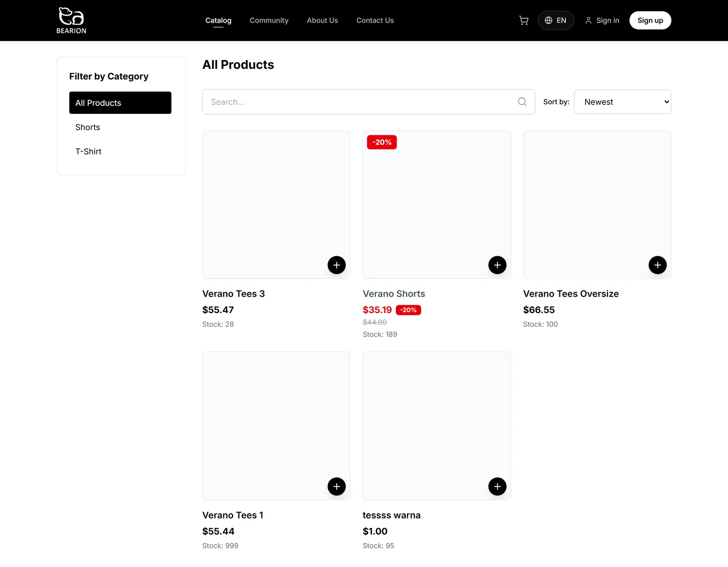The width and height of the screenshot is (728, 567).
Task: Open tessss warna product image
Action: click(436, 426)
